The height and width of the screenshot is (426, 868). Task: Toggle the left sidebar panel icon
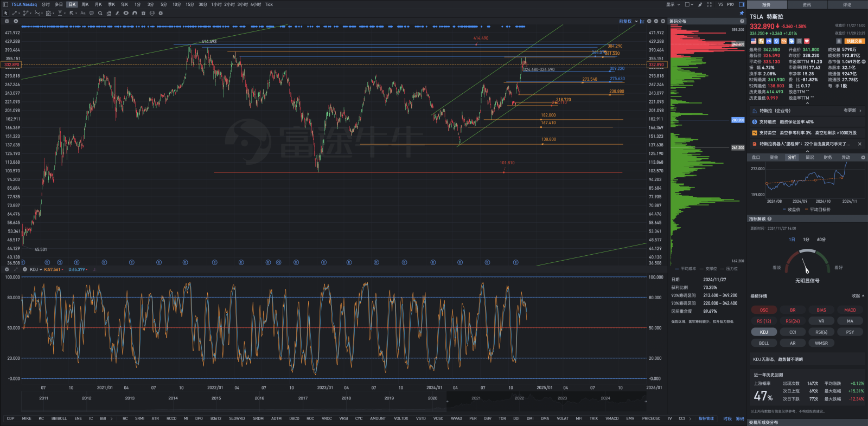(x=5, y=4)
